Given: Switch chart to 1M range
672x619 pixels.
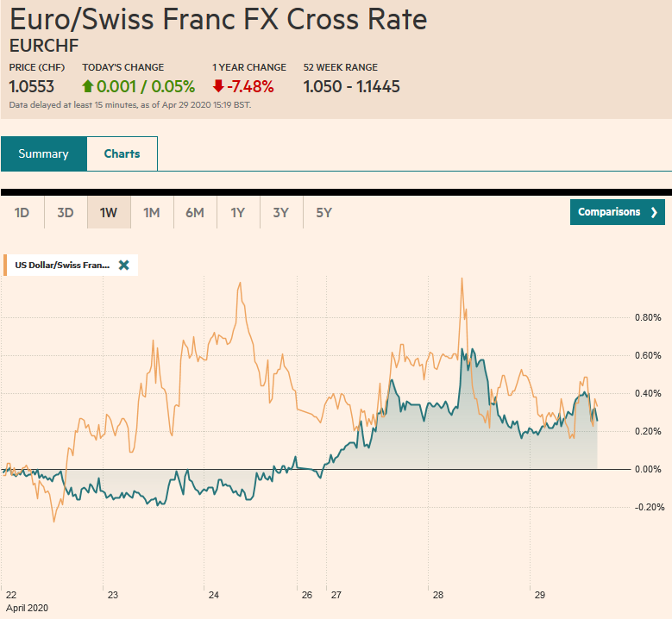Looking at the screenshot, I should click(152, 212).
